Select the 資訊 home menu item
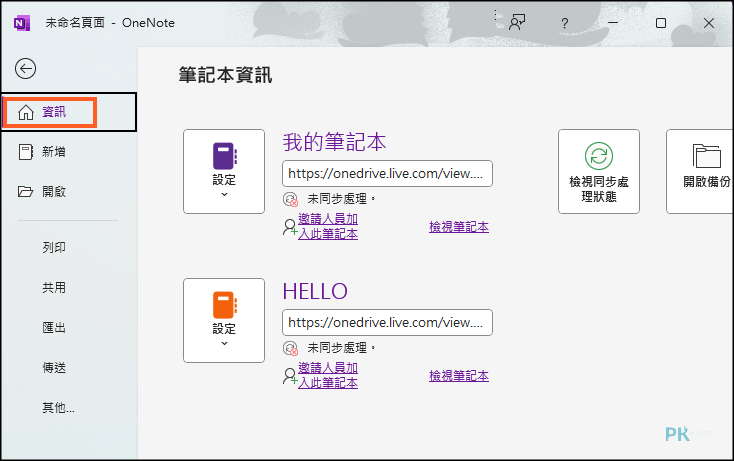734x461 pixels. 69,112
